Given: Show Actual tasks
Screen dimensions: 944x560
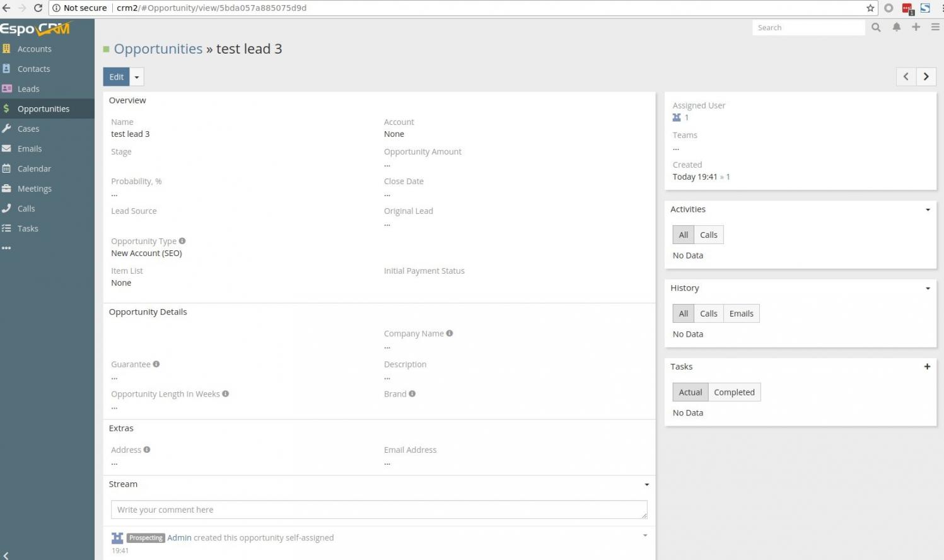Looking at the screenshot, I should (x=691, y=392).
